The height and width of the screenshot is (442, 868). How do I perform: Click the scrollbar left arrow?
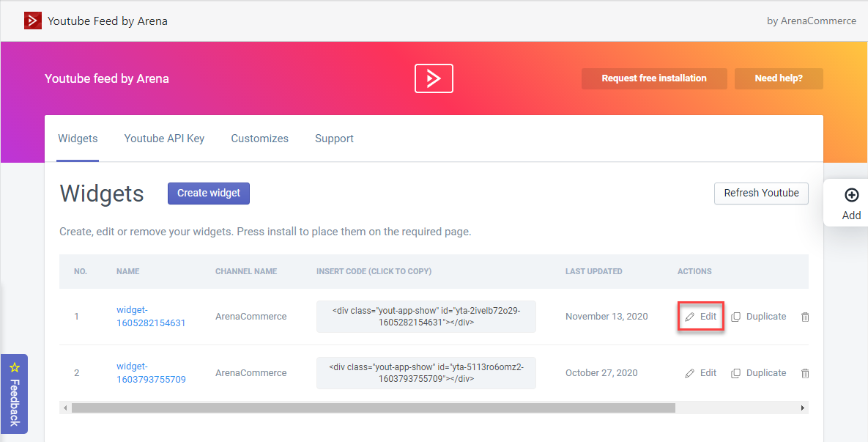[x=64, y=408]
